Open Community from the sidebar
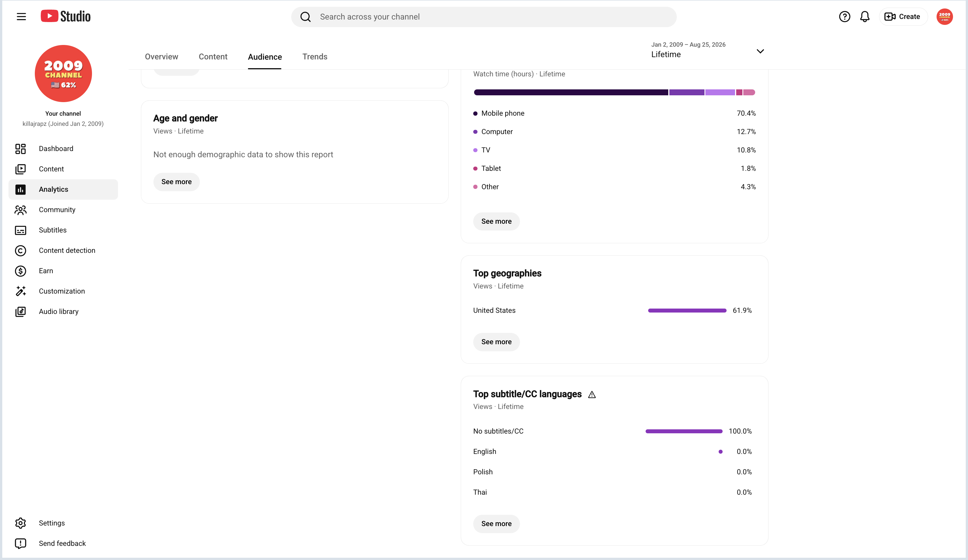 click(63, 210)
